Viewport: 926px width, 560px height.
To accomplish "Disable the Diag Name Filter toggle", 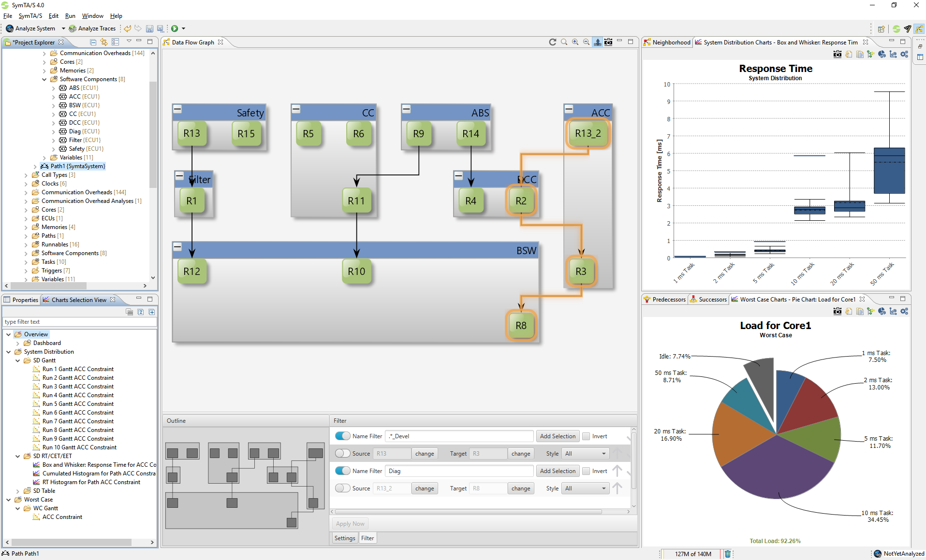I will [x=343, y=471].
